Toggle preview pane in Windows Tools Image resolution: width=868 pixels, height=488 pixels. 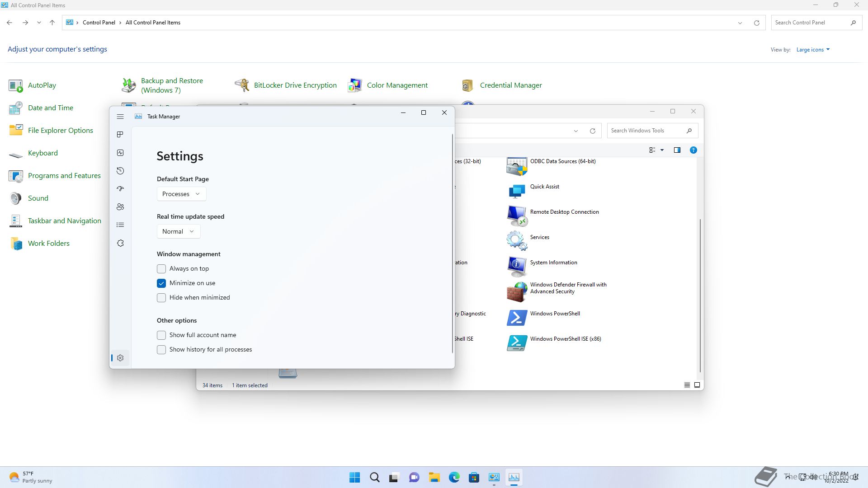coord(677,150)
